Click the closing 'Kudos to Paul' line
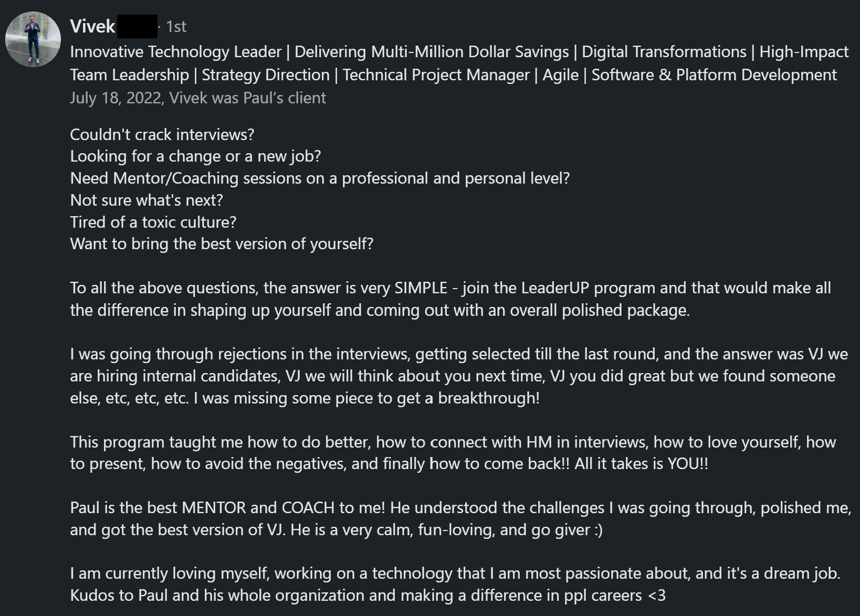Viewport: 860px width, 616px height. tap(368, 595)
